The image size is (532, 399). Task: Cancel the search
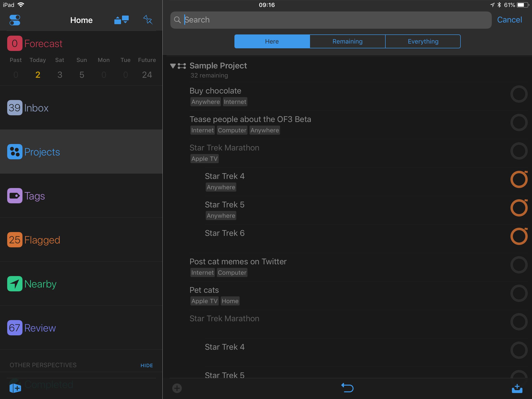pyautogui.click(x=509, y=20)
